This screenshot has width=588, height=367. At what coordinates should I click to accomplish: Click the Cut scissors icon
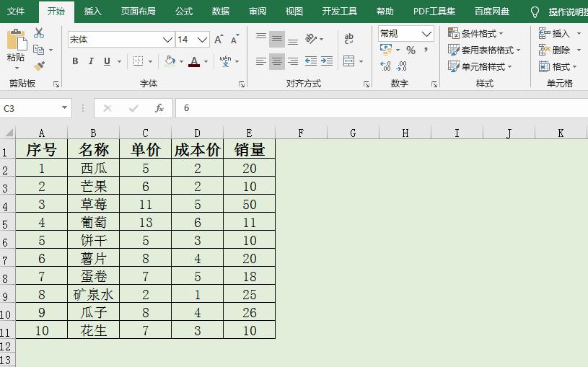pyautogui.click(x=39, y=33)
